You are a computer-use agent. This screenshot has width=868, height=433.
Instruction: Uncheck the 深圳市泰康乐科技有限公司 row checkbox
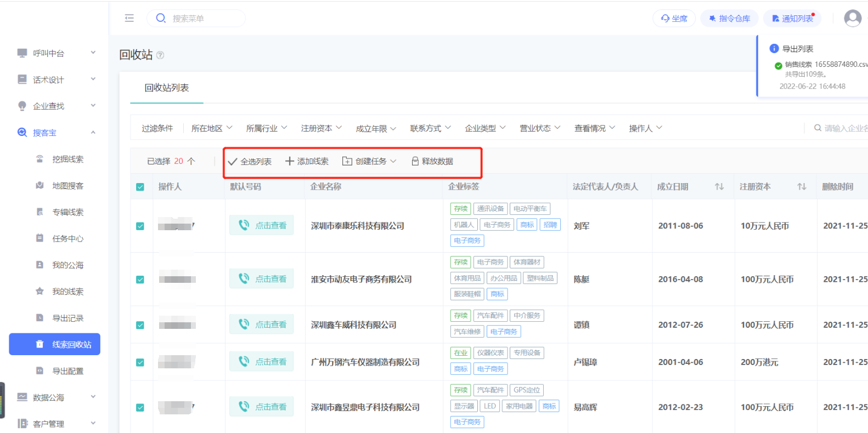pyautogui.click(x=140, y=226)
